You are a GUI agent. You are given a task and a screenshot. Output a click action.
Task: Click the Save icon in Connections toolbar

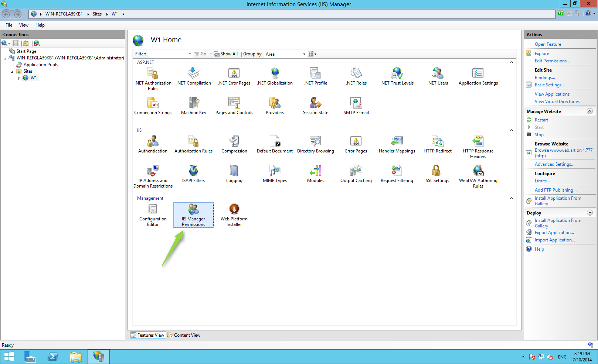coord(16,43)
